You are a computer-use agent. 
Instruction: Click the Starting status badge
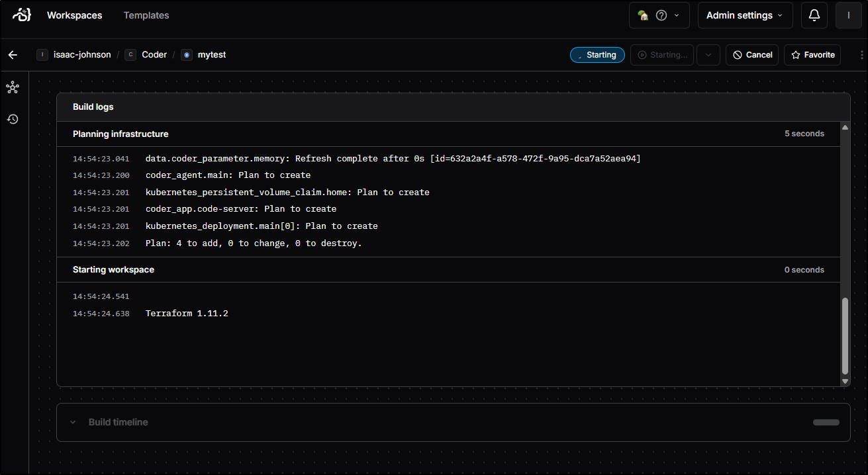pos(597,55)
